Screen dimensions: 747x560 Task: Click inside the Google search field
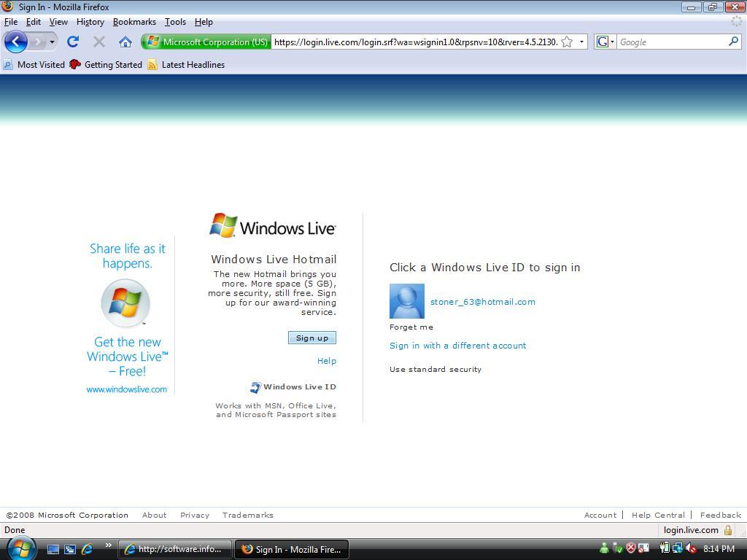[x=671, y=42]
